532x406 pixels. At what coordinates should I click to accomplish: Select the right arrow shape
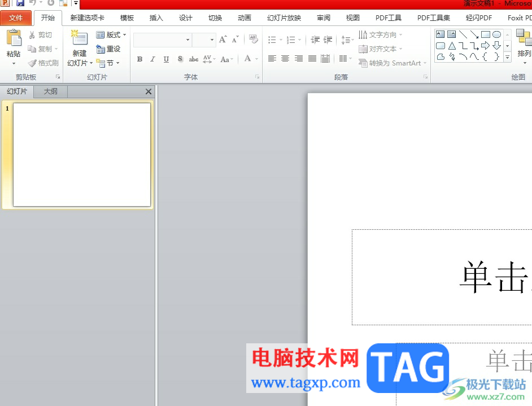(x=486, y=45)
